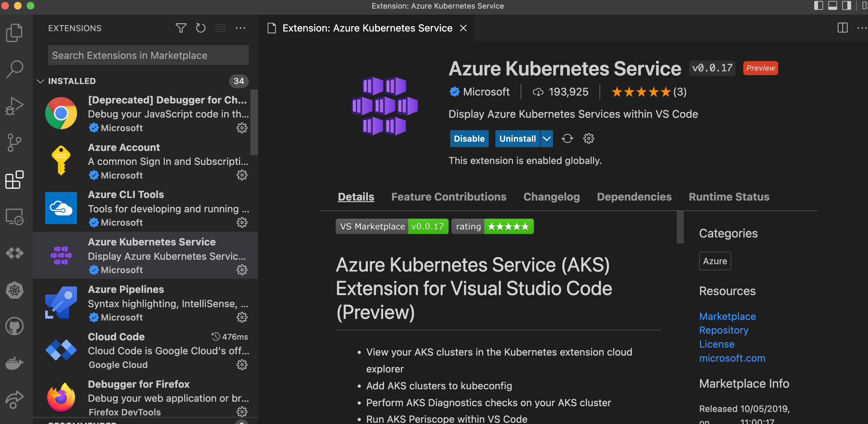Open the Explorer view in the activity bar
Image resolution: width=868 pixels, height=424 pixels.
pos(14,32)
